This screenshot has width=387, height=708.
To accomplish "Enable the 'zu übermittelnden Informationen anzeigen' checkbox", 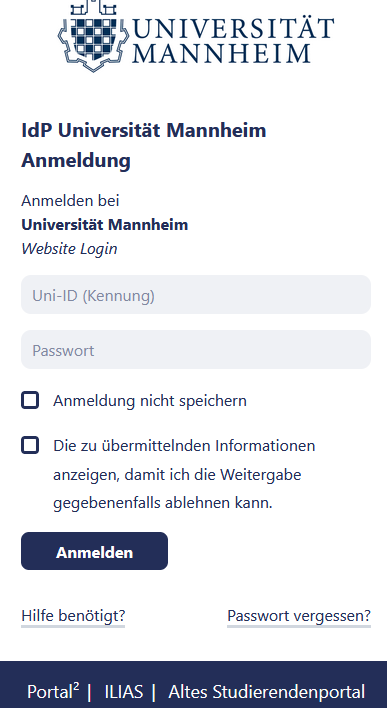I will [30, 446].
